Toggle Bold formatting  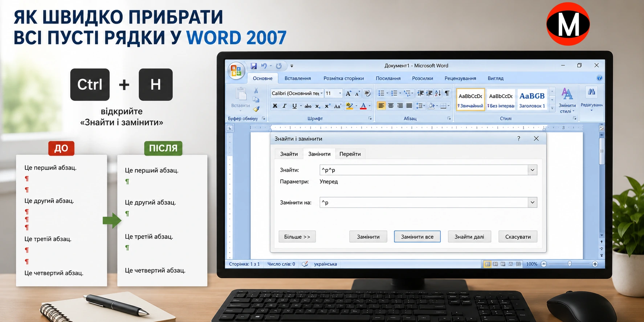point(275,106)
